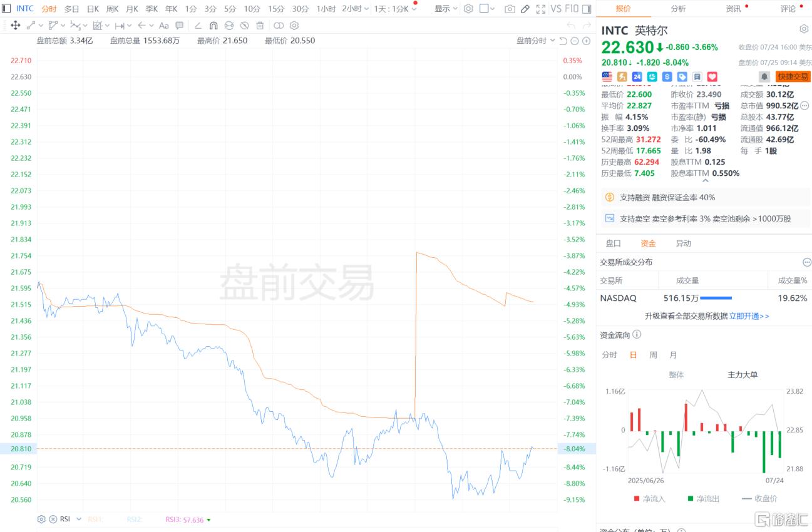Click the INTC ticker label
The height and width of the screenshot is (532, 812).
[x=25, y=9]
